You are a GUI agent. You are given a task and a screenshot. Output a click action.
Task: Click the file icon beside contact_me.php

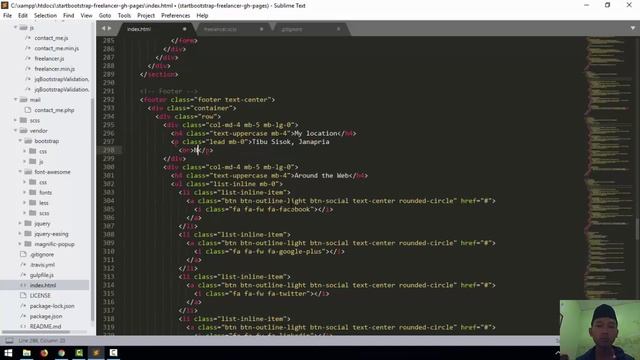[28, 110]
